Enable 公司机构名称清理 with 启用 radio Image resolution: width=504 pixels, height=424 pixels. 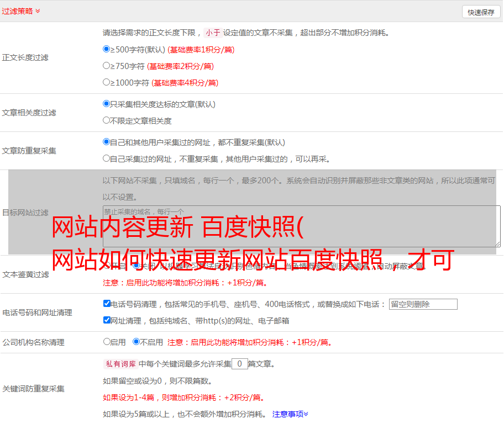tap(107, 342)
